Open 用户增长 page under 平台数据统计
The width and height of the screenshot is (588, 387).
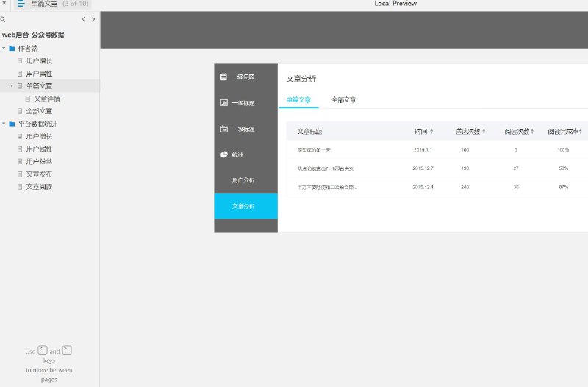pos(39,136)
